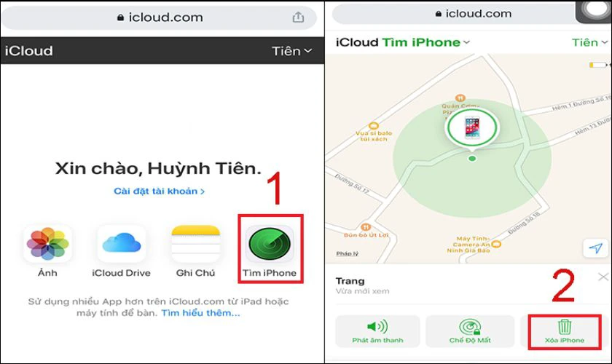The width and height of the screenshot is (612, 364).
Task: Expand the Tìm iPhone app switcher dropdown
Action: coord(425,42)
